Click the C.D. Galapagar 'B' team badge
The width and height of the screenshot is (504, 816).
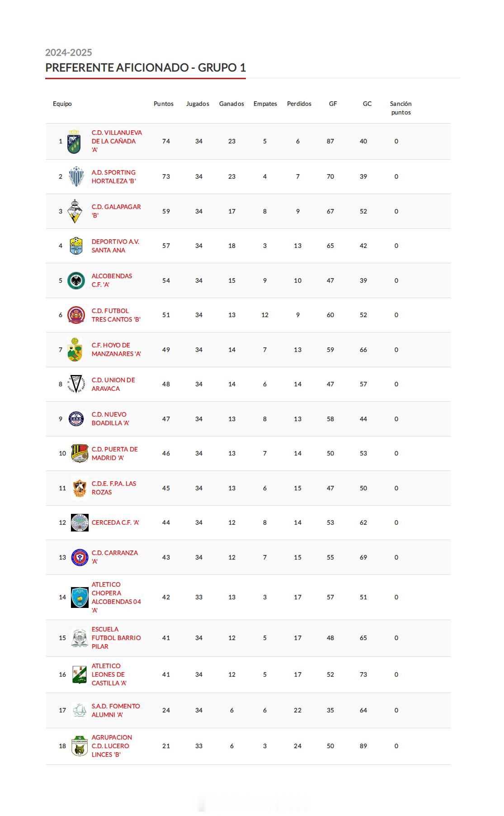click(x=75, y=211)
